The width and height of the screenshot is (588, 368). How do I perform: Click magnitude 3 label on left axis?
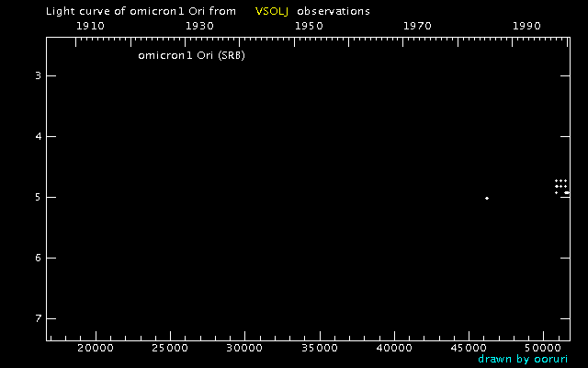(x=38, y=75)
